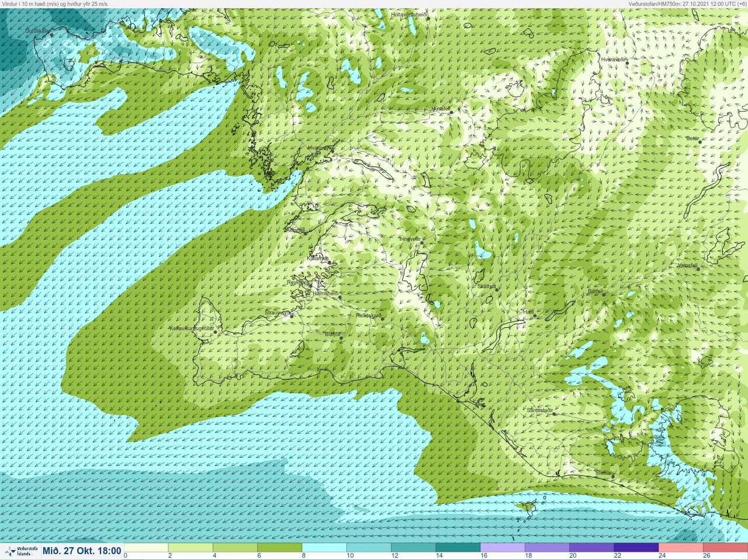Click the legend value '12'
The width and height of the screenshot is (748, 560).
[x=394, y=555]
